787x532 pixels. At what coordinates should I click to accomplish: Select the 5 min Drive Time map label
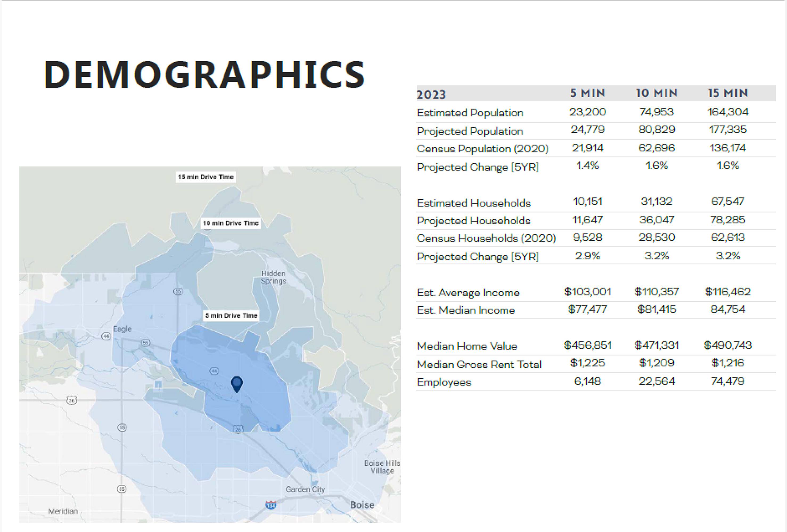click(231, 316)
